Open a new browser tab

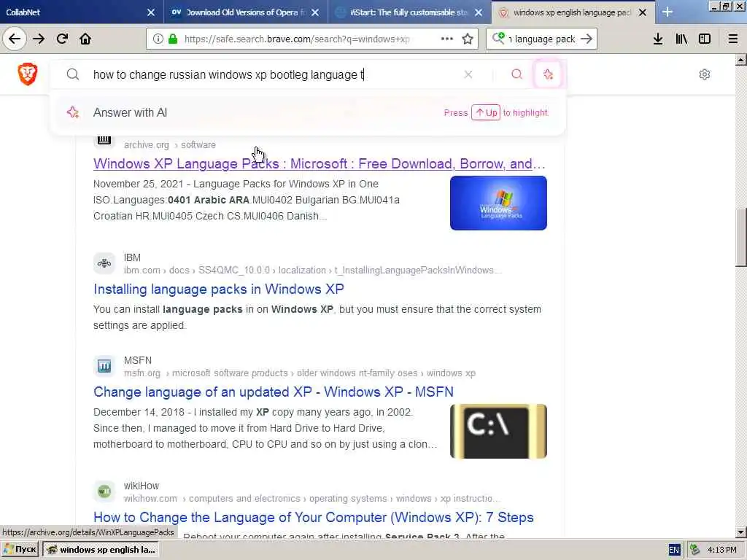tap(667, 12)
